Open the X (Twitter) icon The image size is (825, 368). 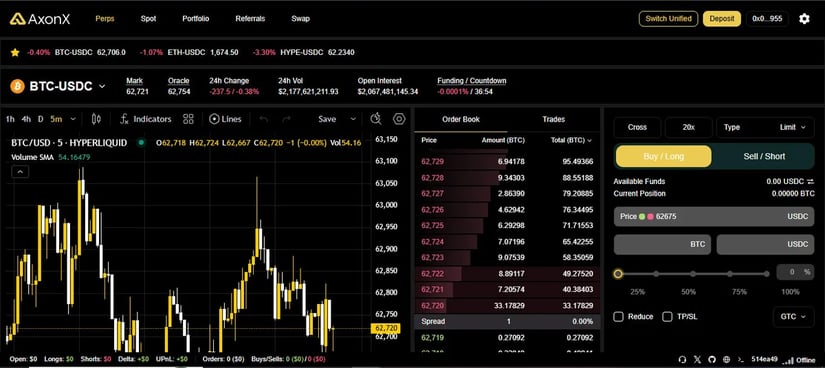tap(698, 359)
